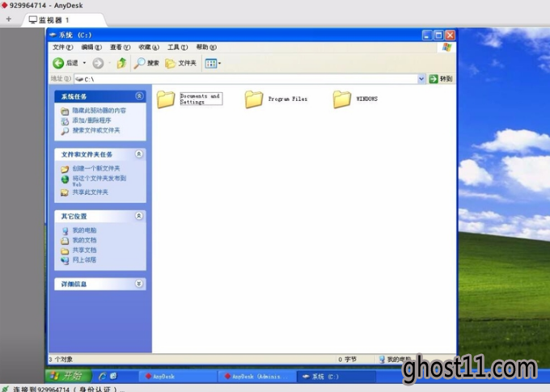Expand the address bar dropdown
This screenshot has width=550, height=392.
point(421,79)
